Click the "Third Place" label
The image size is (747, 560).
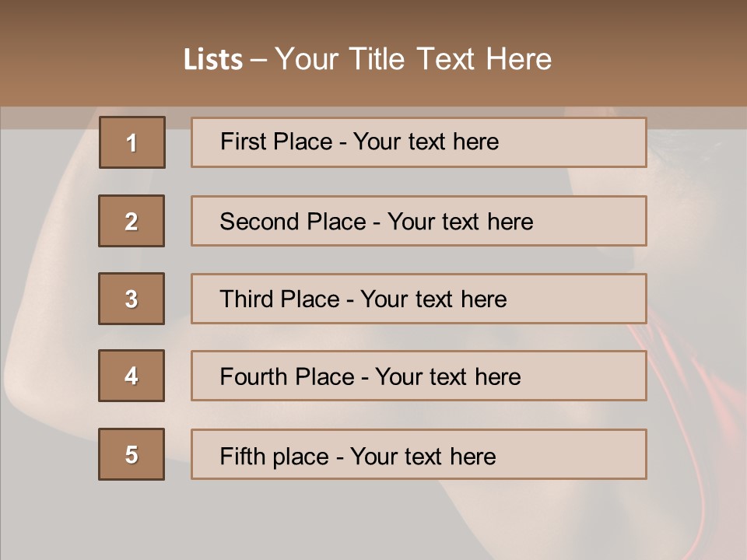point(279,299)
